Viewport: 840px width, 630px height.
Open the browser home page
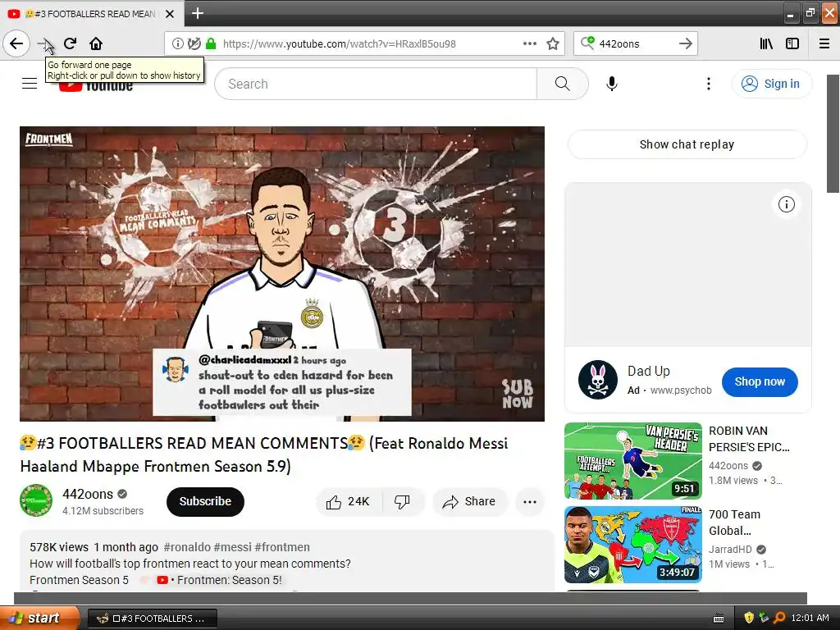[x=96, y=43]
